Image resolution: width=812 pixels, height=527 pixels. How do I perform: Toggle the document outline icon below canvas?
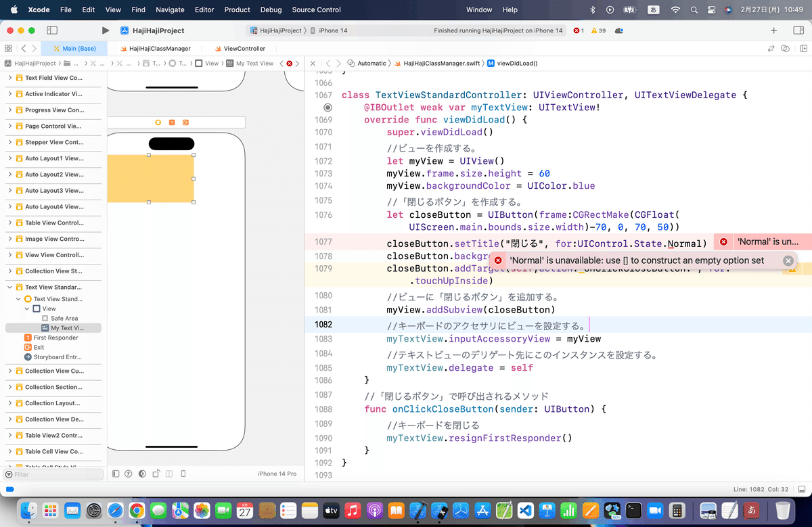[116, 474]
